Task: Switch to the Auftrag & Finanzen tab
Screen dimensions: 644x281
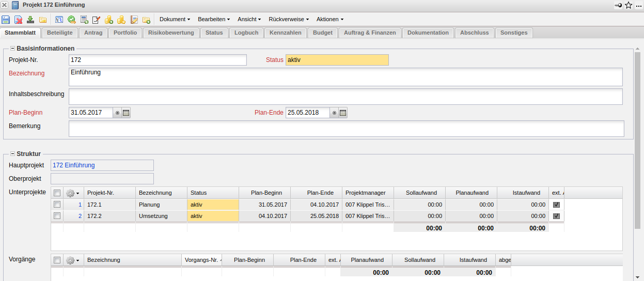Action: click(370, 33)
